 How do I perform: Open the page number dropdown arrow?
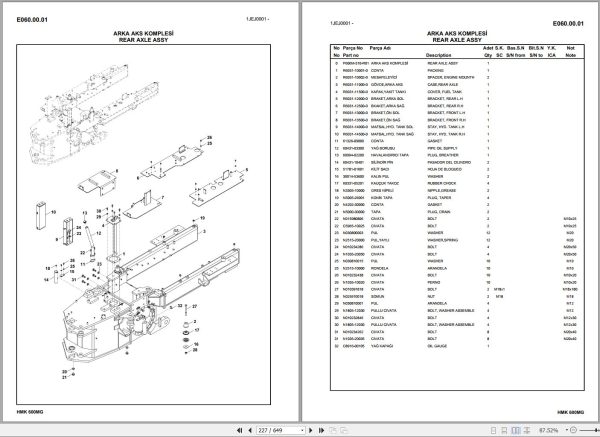302,430
